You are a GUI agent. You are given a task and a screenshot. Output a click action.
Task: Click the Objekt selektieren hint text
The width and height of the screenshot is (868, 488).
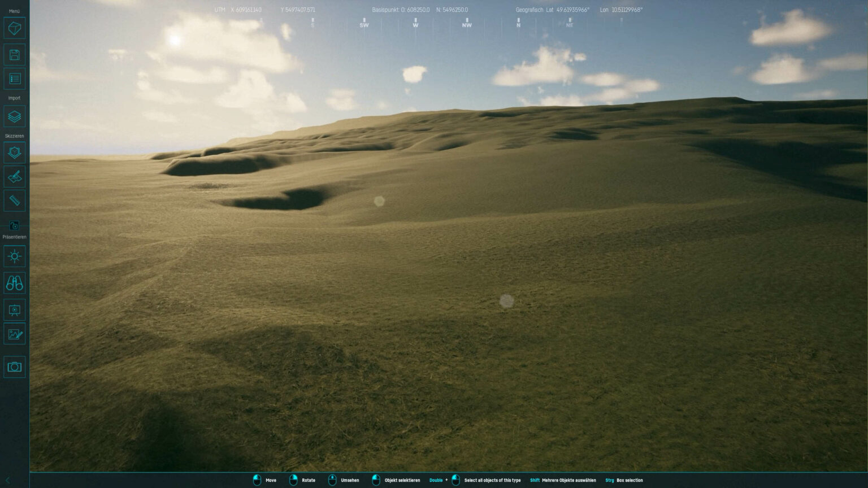pos(402,481)
